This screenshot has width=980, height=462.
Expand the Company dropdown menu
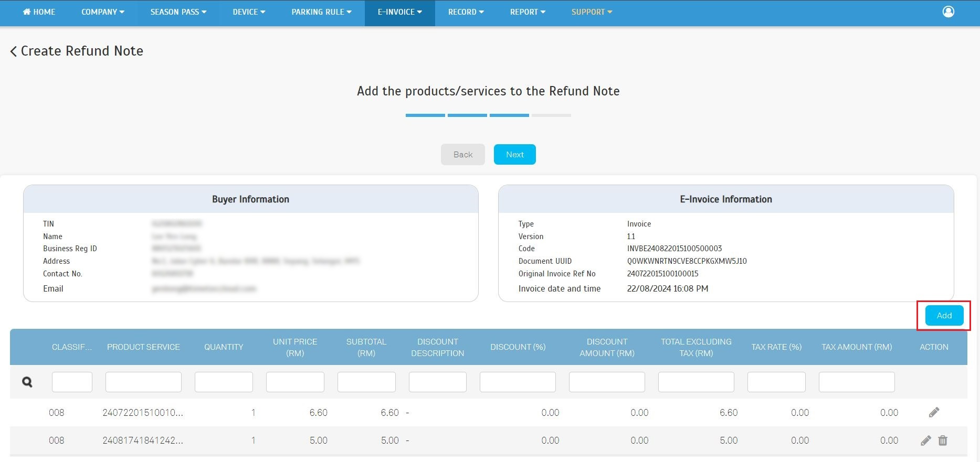pos(102,12)
